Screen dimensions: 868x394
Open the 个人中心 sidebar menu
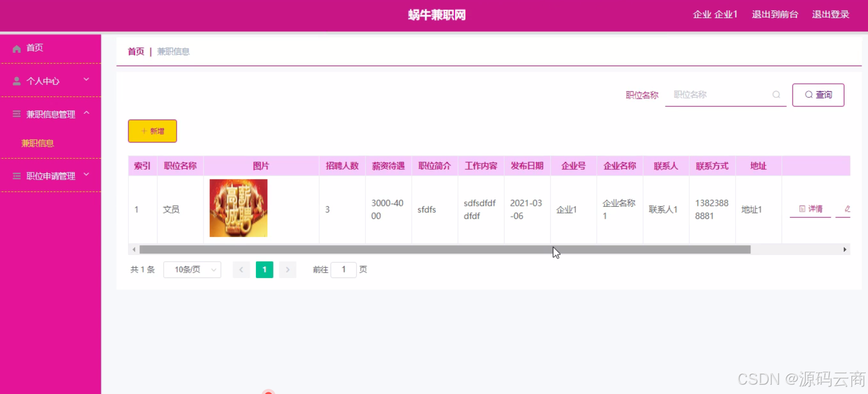coord(50,81)
